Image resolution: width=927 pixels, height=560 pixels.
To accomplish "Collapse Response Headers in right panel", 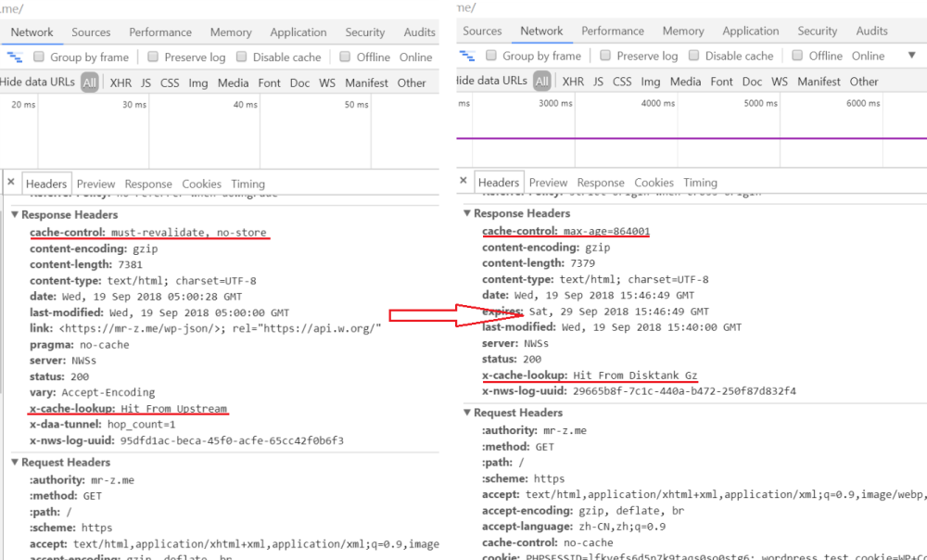I will click(467, 213).
